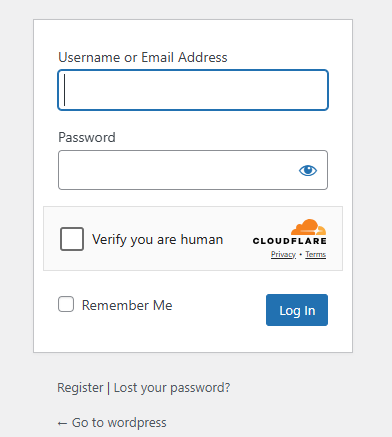Enable the Remember Me checkbox
Image resolution: width=392 pixels, height=437 pixels.
[x=66, y=304]
